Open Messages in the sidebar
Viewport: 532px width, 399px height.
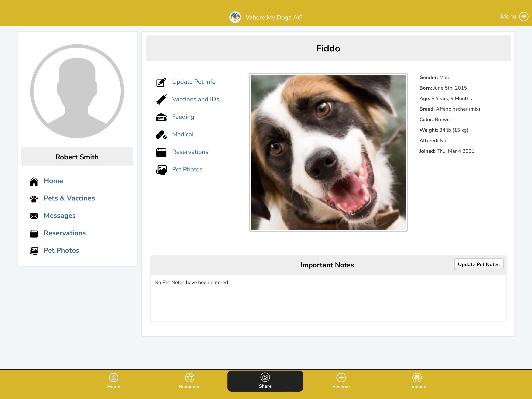(x=60, y=216)
